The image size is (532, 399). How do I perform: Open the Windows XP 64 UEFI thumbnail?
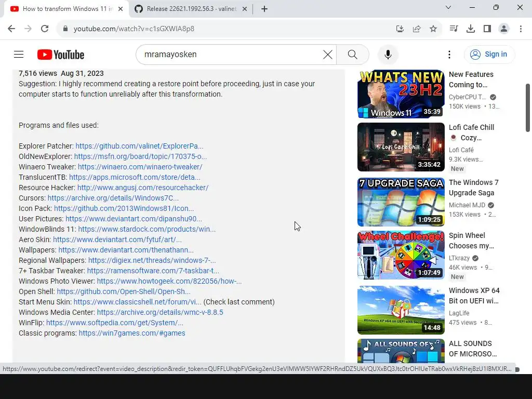401,310
